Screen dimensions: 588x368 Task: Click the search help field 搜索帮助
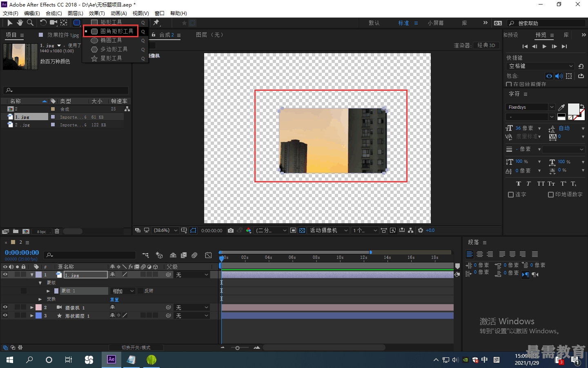[x=547, y=23]
